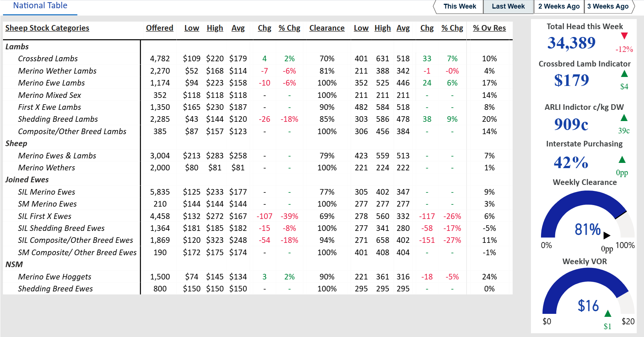
Task: Select the First X Ewe Lambs row label
Action: [50, 107]
